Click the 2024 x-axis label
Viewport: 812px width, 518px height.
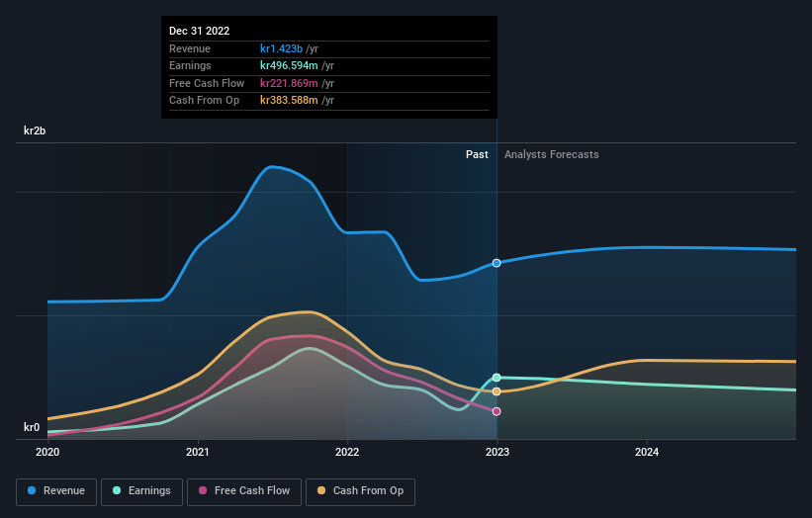[647, 453]
